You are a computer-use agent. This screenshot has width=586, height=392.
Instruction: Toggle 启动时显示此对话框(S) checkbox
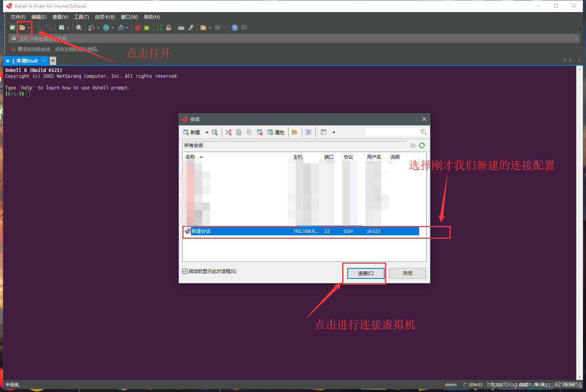[x=185, y=271]
